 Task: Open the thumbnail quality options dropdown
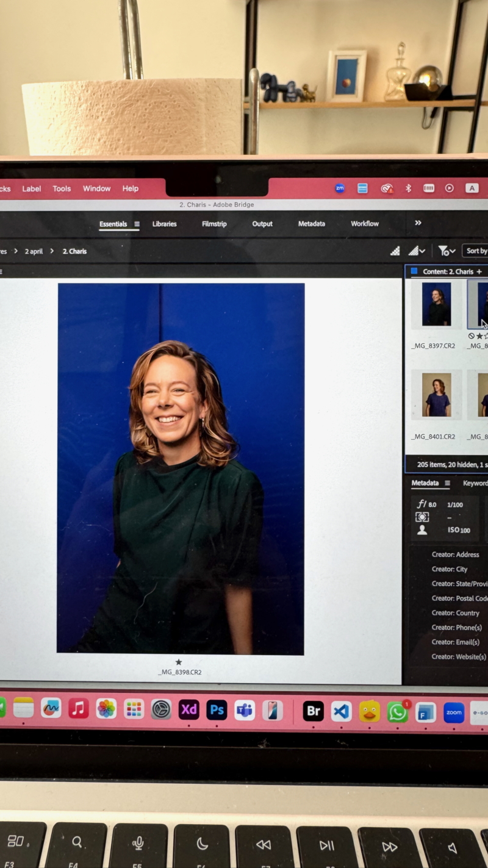(417, 251)
